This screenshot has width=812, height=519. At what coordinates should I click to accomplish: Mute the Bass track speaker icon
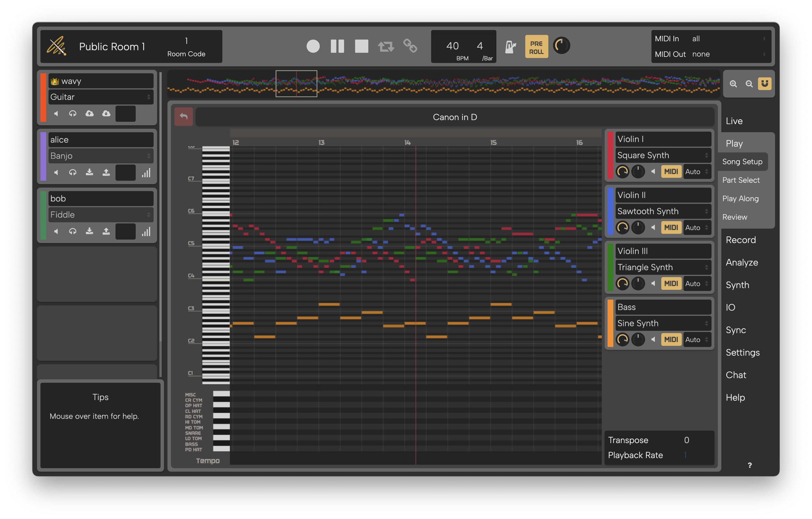point(653,340)
